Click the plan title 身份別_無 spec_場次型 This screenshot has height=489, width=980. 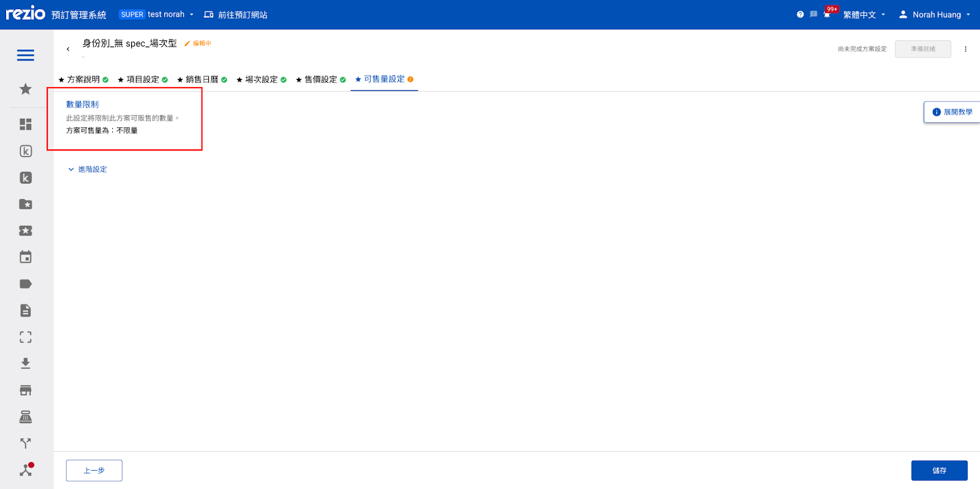130,43
